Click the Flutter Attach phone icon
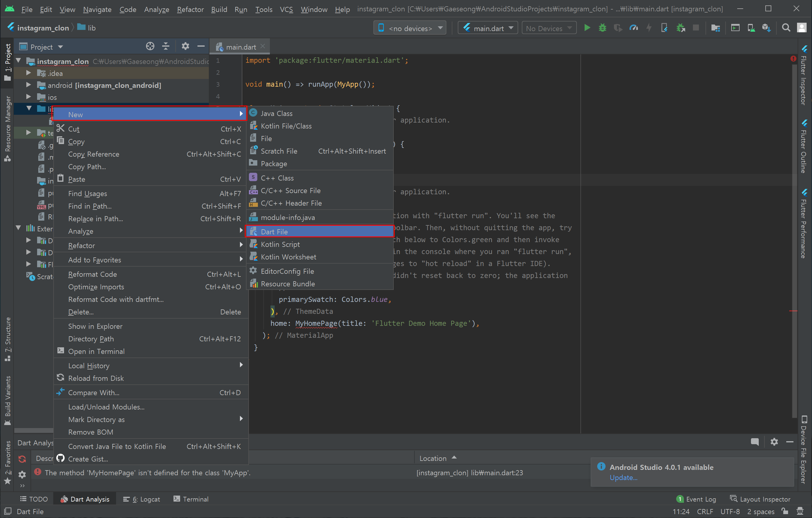812x518 pixels. point(664,28)
